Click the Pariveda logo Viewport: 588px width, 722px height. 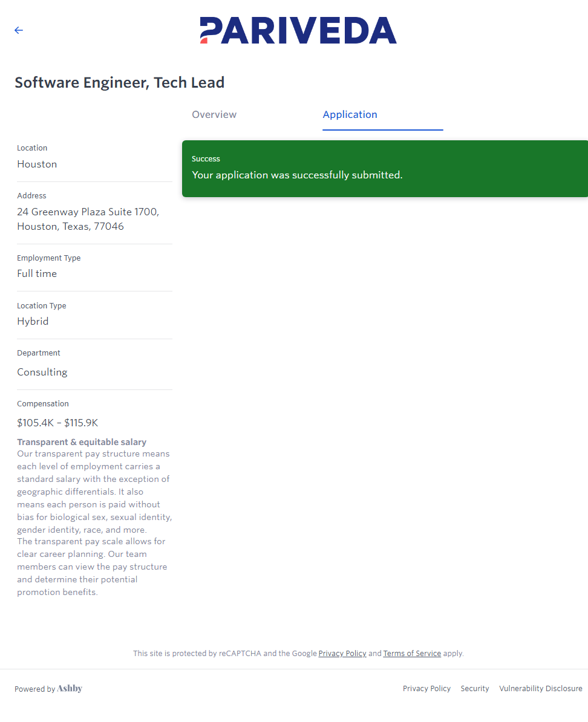298,30
